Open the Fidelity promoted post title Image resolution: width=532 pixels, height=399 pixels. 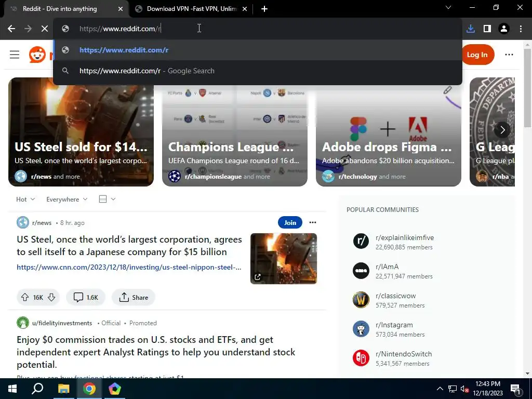click(x=156, y=352)
